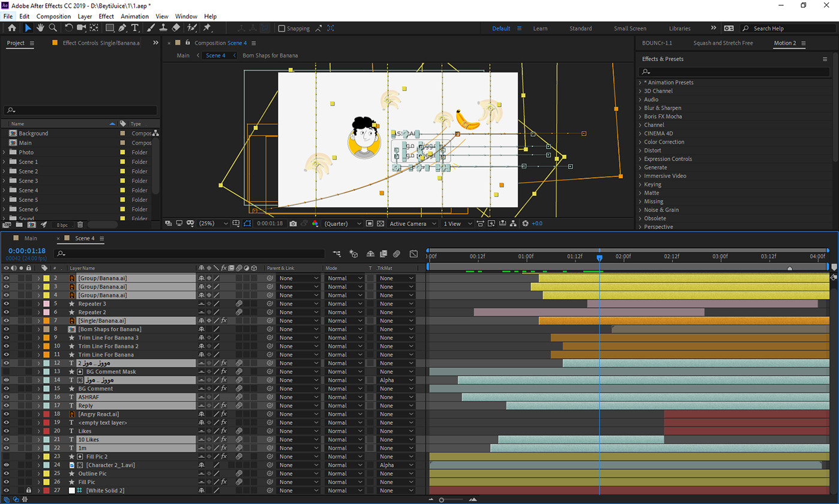
Task: Select the Pen tool
Action: click(x=122, y=28)
